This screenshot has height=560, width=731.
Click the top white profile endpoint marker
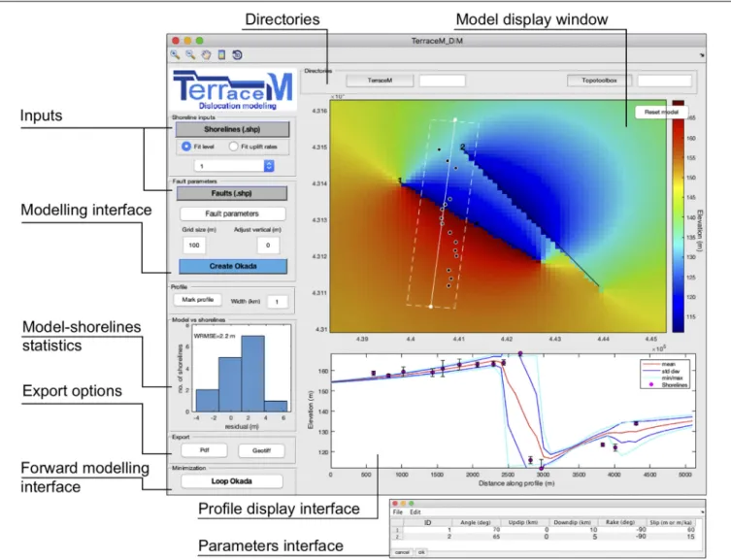click(455, 119)
